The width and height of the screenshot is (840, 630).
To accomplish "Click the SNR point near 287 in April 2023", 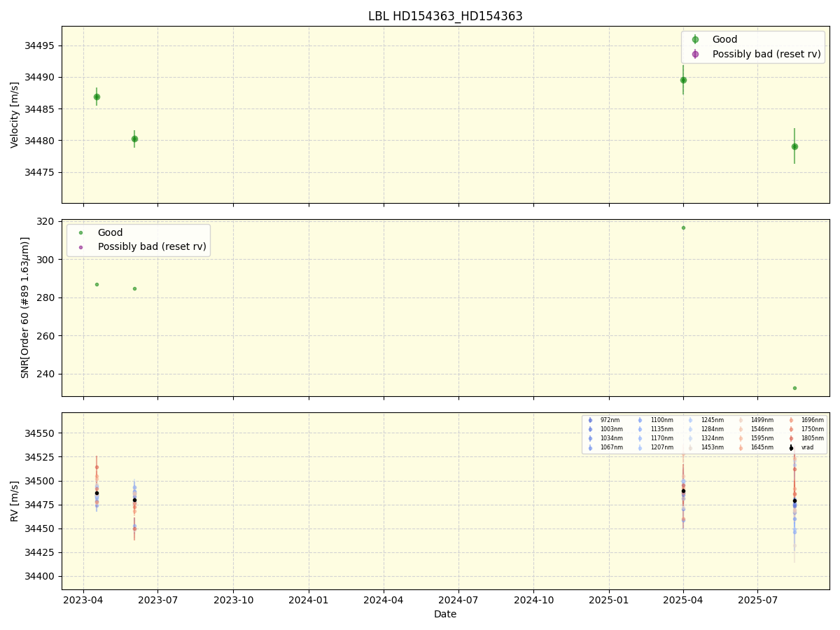I will tap(97, 284).
